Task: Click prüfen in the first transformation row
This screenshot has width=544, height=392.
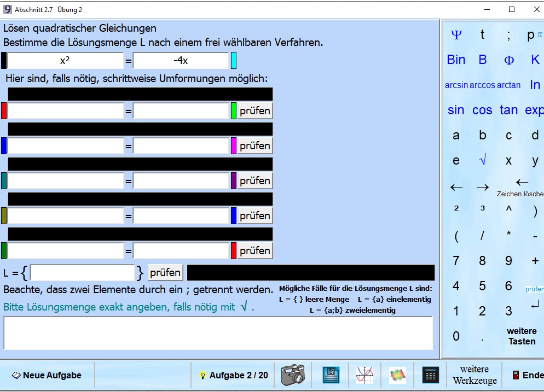Action: click(255, 111)
